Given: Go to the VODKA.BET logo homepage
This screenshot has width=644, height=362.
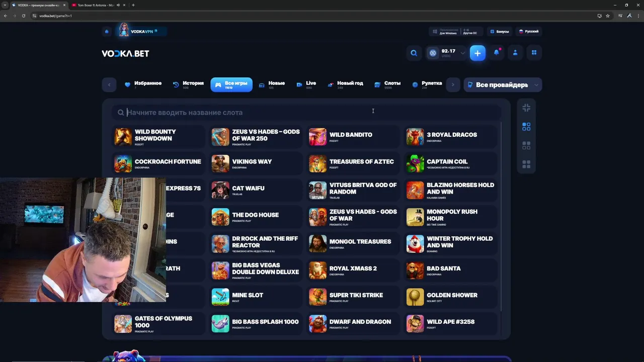Looking at the screenshot, I should click(125, 53).
